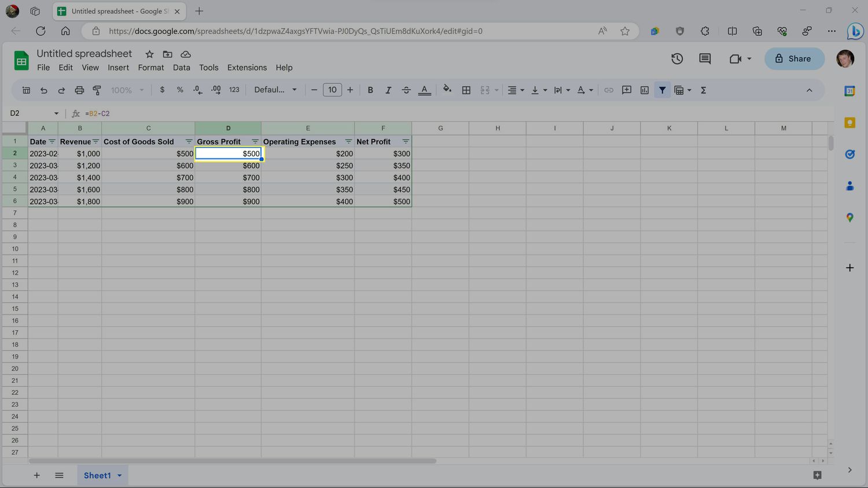This screenshot has height=488, width=868.
Task: Open the comments history icon
Action: pos(704,58)
